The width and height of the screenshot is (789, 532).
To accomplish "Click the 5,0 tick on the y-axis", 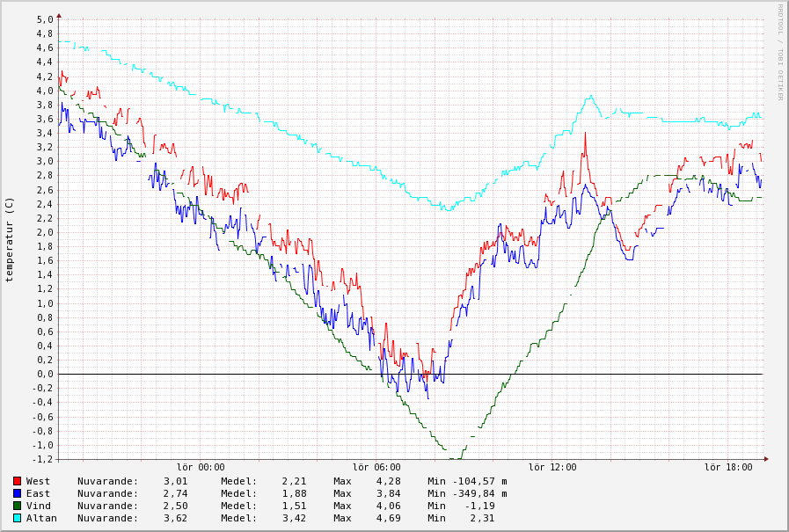I will click(x=45, y=19).
